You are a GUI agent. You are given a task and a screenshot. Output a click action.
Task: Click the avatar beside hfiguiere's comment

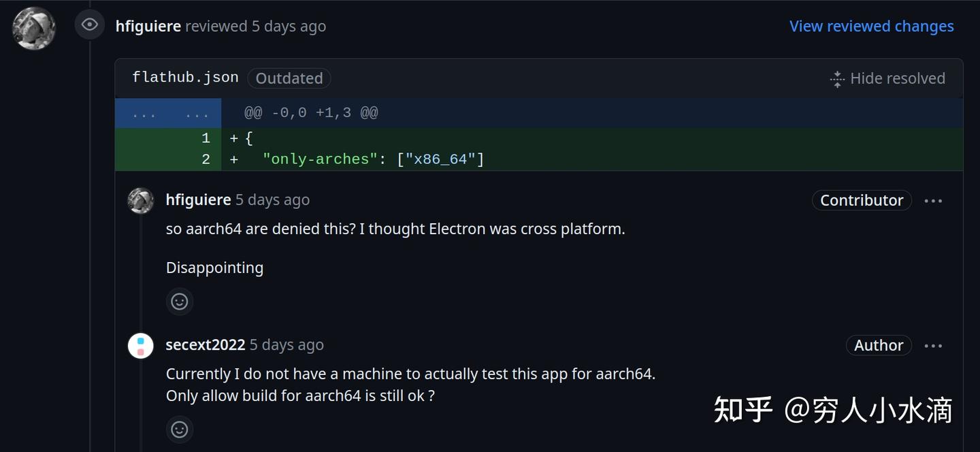coord(140,200)
